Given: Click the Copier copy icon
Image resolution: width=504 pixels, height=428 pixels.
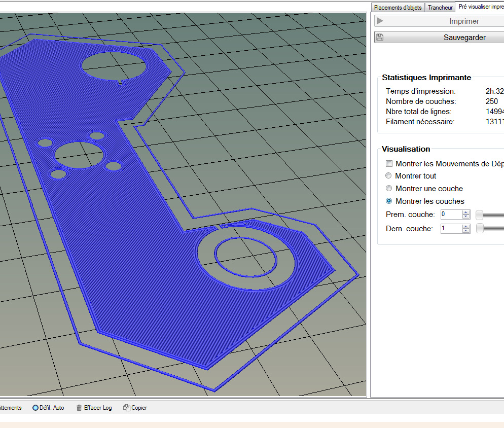Looking at the screenshot, I should [x=127, y=408].
